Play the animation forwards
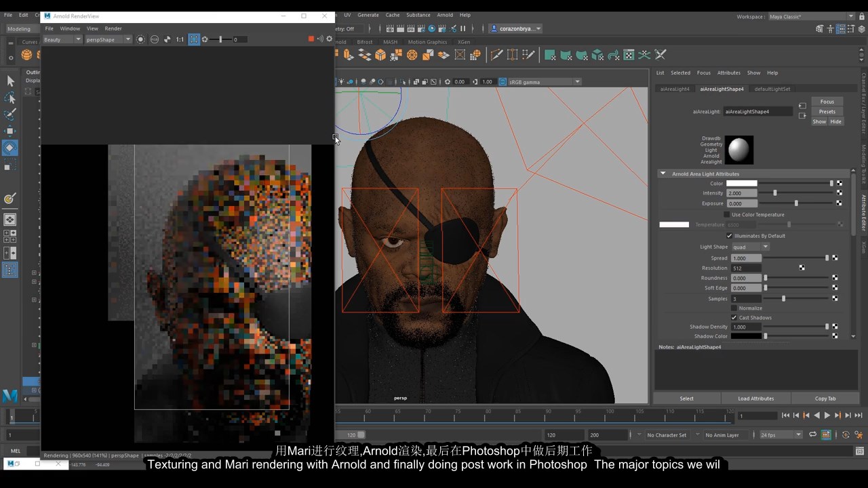 point(827,415)
